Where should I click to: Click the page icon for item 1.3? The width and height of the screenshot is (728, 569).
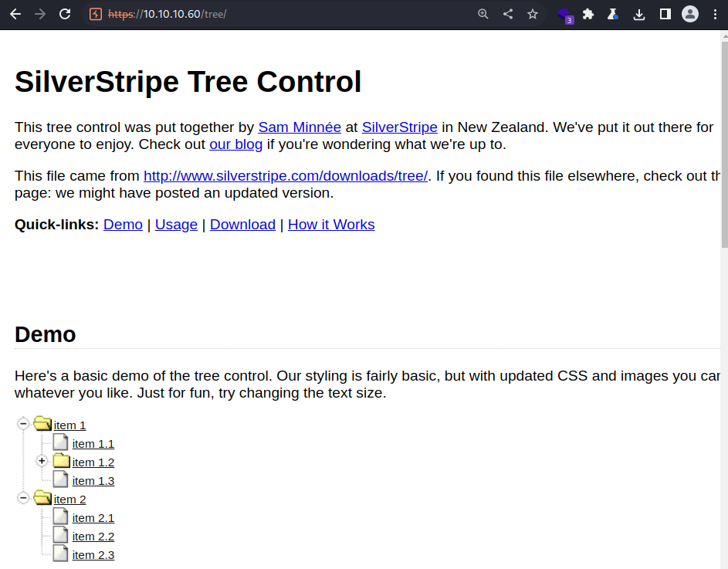(x=60, y=479)
